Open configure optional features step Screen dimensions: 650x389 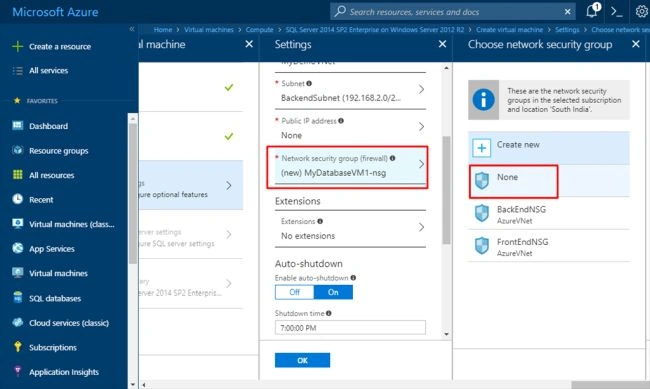(191, 185)
